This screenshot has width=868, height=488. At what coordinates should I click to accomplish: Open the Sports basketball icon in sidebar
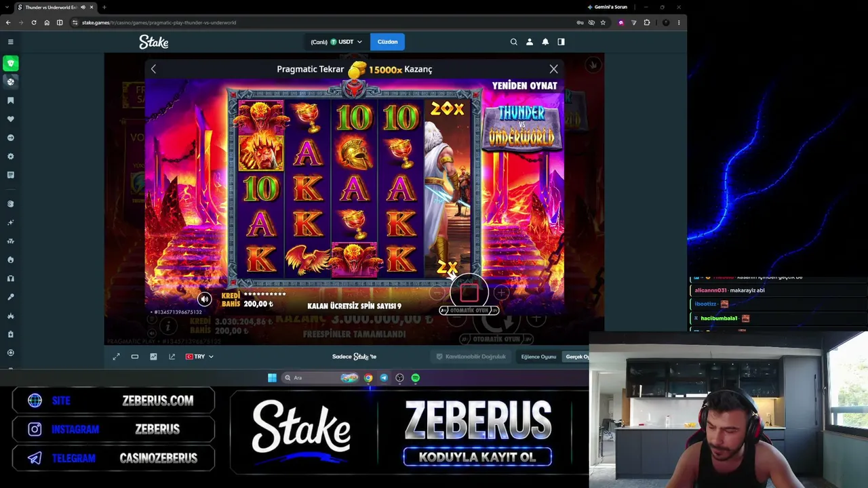point(10,81)
